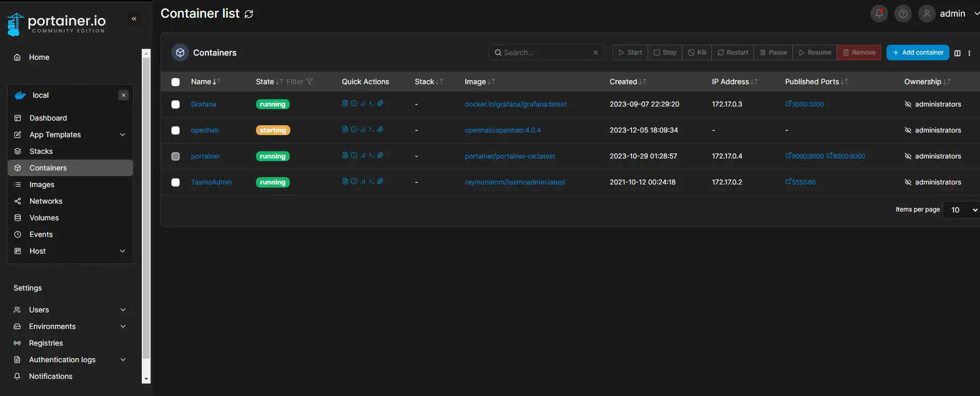Open exec console icon for openhab container
Screen dimensions: 980x396
click(x=371, y=129)
